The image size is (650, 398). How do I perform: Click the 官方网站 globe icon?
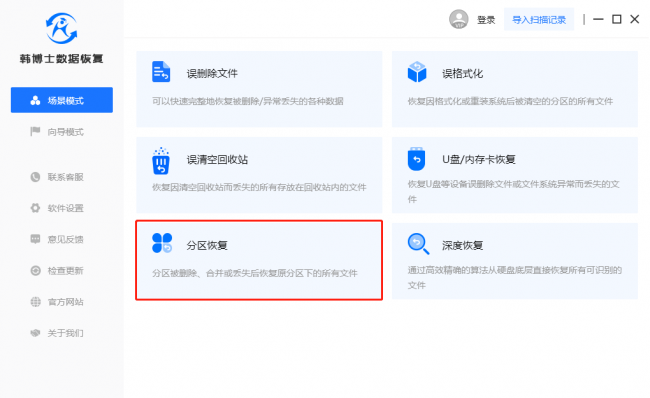[36, 302]
